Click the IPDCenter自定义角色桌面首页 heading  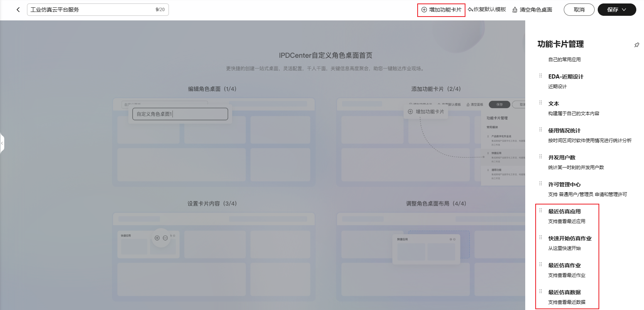coord(325,55)
